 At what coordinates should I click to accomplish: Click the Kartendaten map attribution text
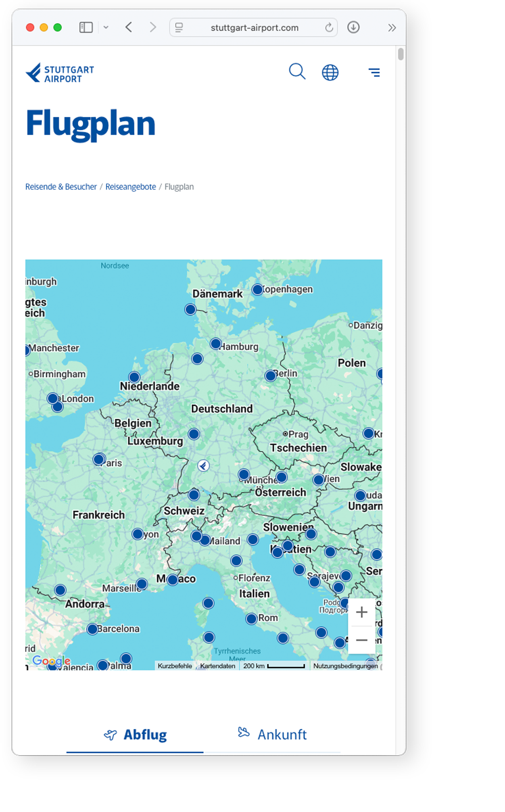click(x=218, y=666)
